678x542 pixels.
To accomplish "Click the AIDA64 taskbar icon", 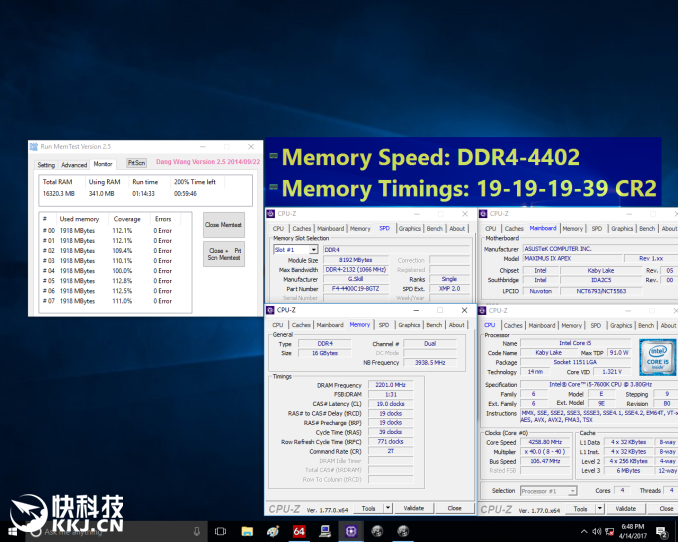I will 299,531.
